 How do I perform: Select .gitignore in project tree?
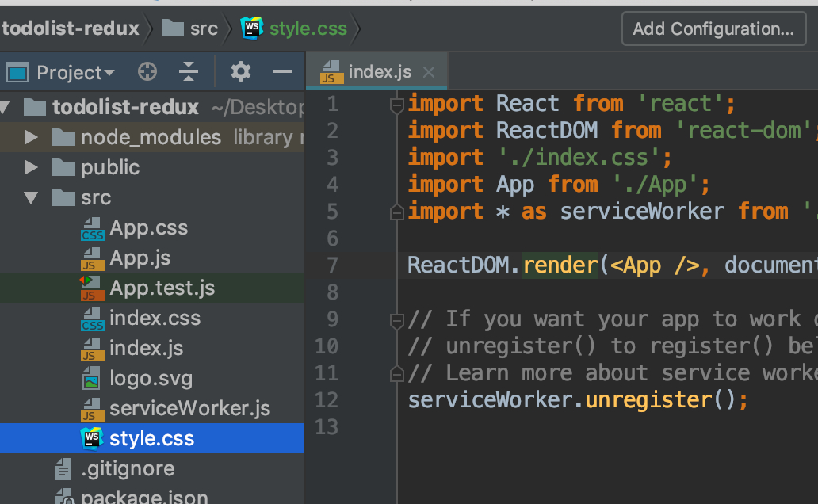click(x=128, y=469)
